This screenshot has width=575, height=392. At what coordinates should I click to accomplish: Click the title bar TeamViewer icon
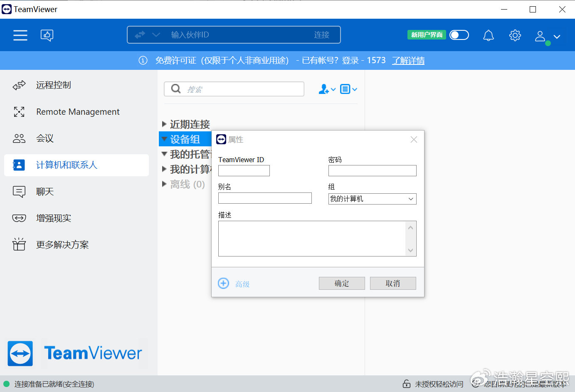[7, 9]
